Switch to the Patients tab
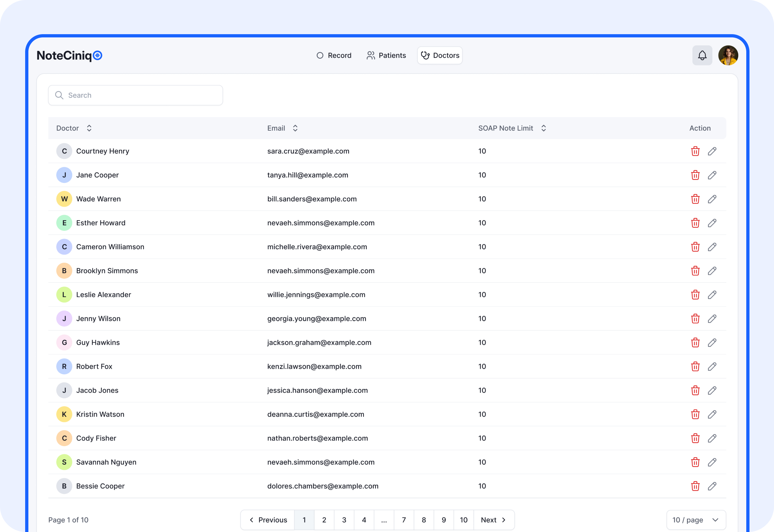Viewport: 774px width, 532px height. tap(386, 55)
